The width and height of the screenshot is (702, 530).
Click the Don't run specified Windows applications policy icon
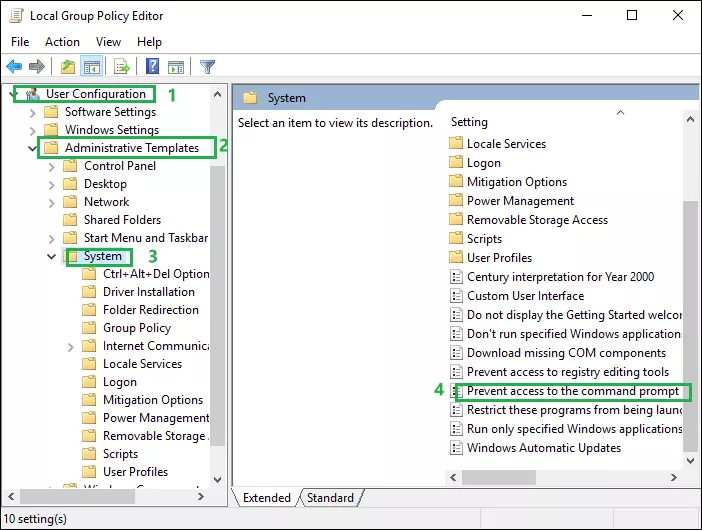(456, 334)
